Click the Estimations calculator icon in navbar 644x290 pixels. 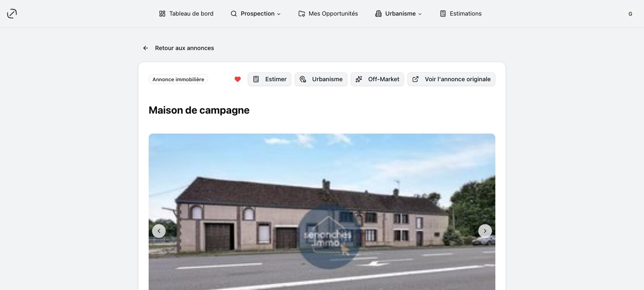(443, 14)
